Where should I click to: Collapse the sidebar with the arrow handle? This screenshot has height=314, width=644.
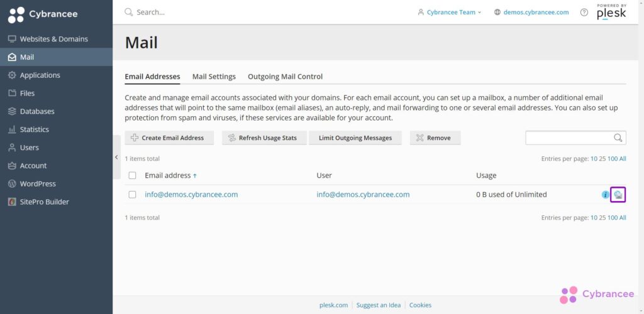click(x=116, y=157)
